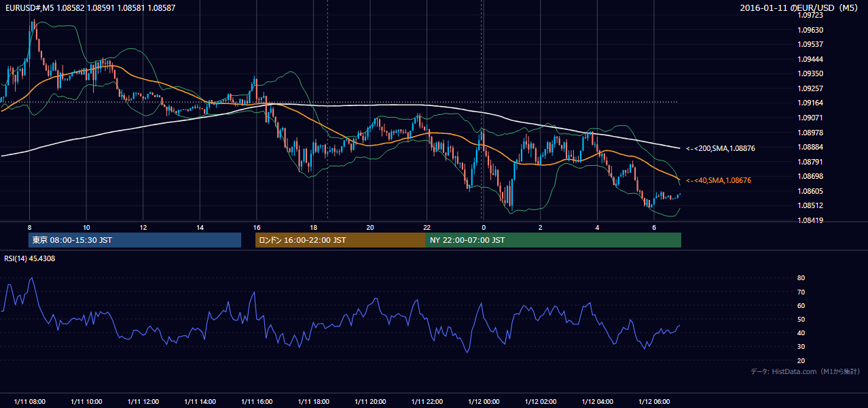868x408 pixels.
Task: Click RSI axis level 80
Action: (x=801, y=278)
